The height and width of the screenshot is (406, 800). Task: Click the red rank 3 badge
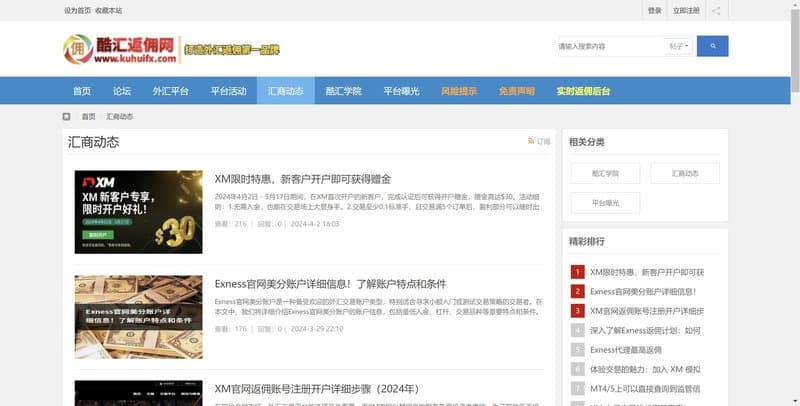click(577, 311)
